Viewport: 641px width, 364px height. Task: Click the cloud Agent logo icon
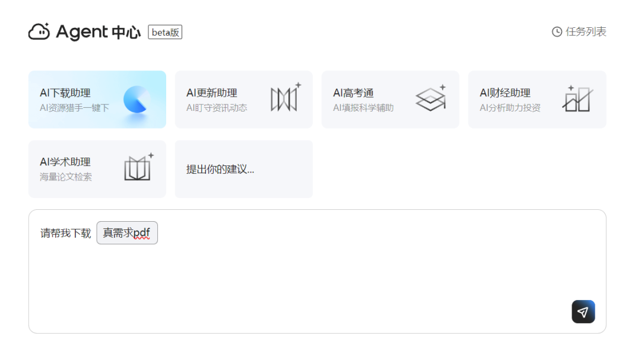(x=39, y=31)
